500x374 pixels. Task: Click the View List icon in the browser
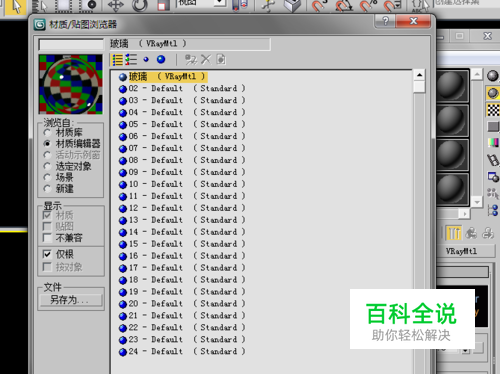(117, 60)
